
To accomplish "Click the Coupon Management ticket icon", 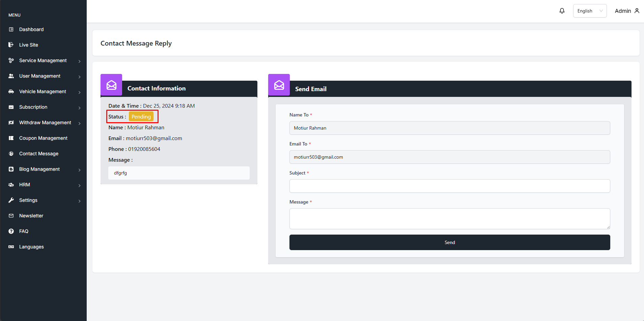I will pos(11,138).
